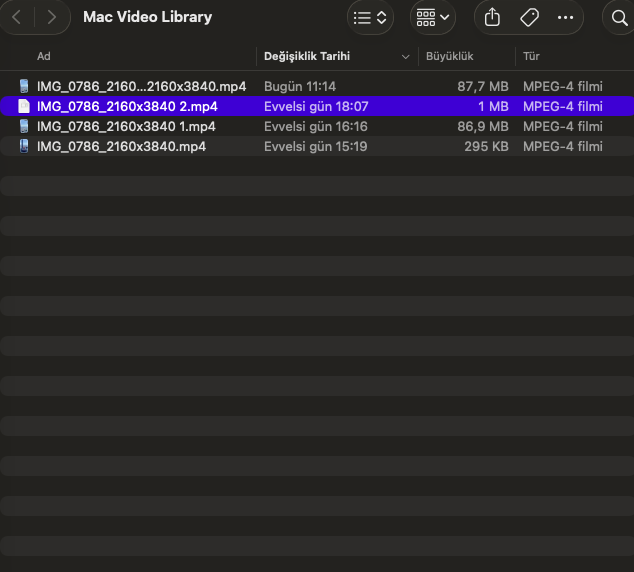Screen dimensions: 634x572
Task: Sort by Değişiklik Tarihi column header
Action: pyautogui.click(x=307, y=57)
